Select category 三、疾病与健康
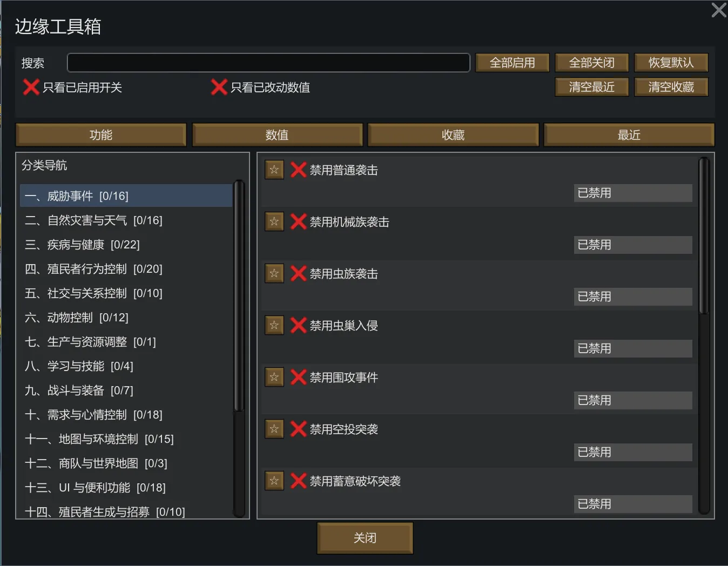Image resolution: width=728 pixels, height=566 pixels. (82, 245)
